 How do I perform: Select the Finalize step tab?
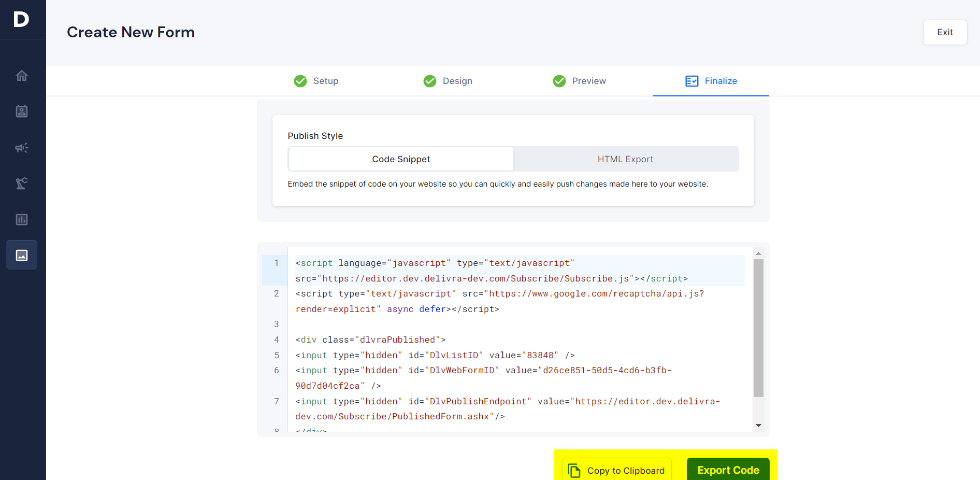click(x=711, y=81)
